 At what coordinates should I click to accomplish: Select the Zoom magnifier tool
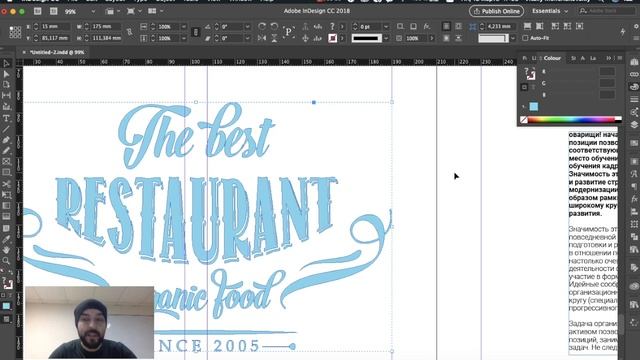(x=7, y=260)
